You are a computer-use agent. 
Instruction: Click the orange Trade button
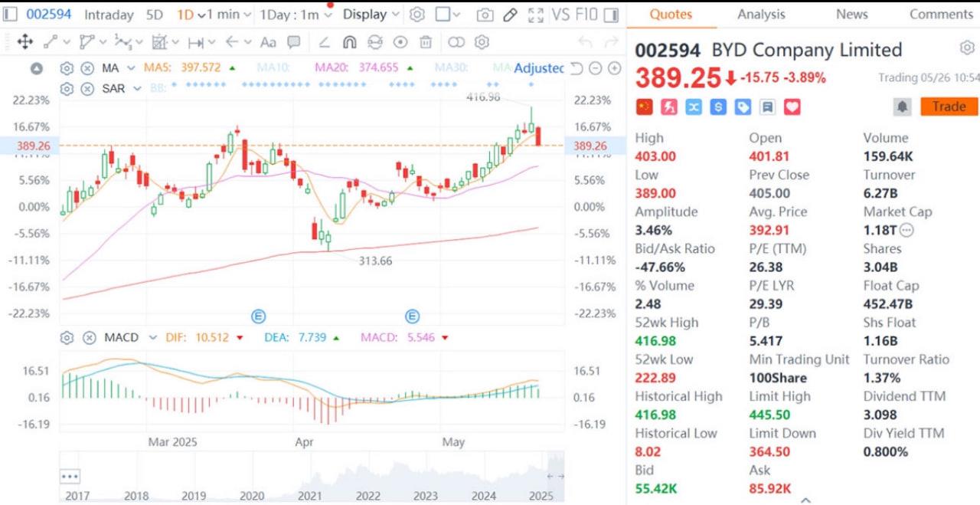(949, 107)
